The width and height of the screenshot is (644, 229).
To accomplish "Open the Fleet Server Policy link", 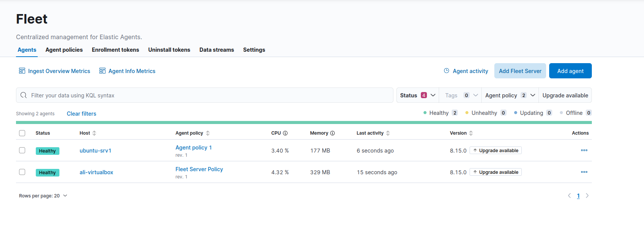I will [199, 169].
